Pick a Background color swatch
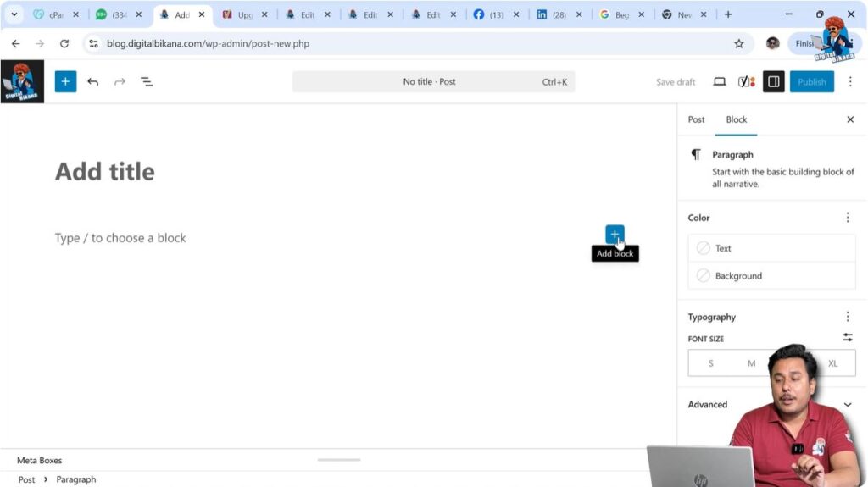The width and height of the screenshot is (868, 487). pos(771,275)
